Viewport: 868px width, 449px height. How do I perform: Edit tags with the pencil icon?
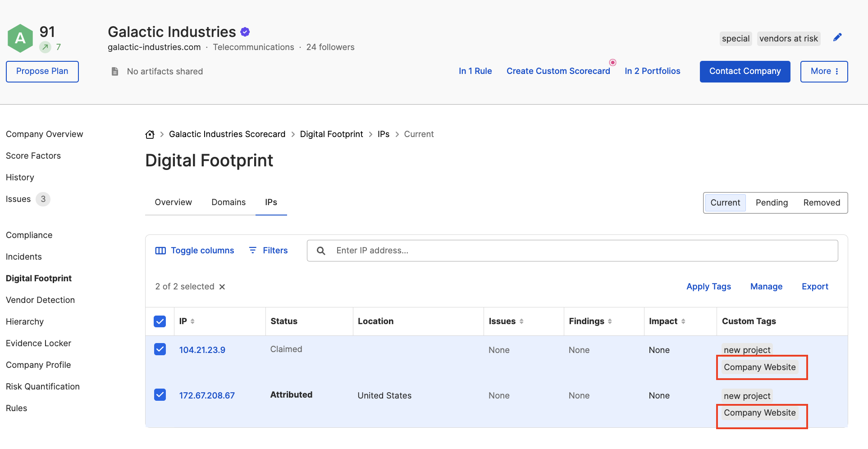pyautogui.click(x=837, y=37)
